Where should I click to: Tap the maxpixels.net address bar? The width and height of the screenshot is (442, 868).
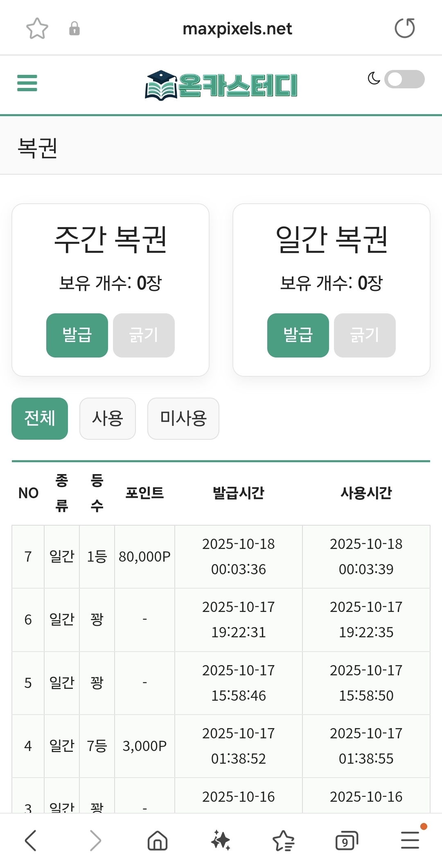237,29
